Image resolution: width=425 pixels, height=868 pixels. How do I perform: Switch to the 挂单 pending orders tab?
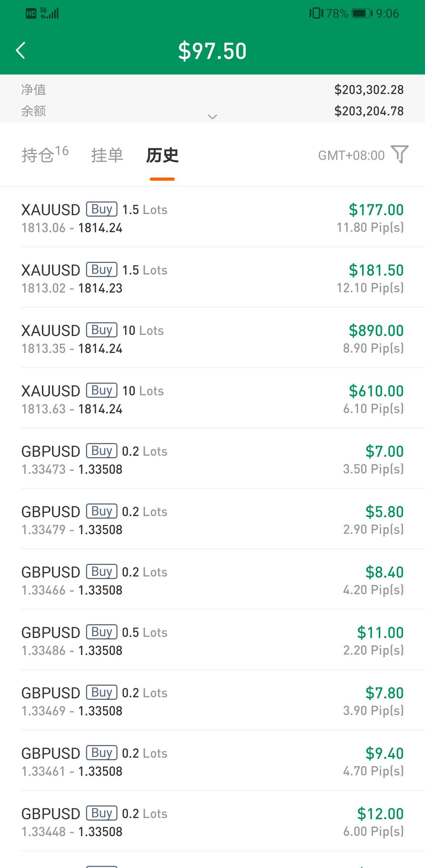(x=107, y=156)
